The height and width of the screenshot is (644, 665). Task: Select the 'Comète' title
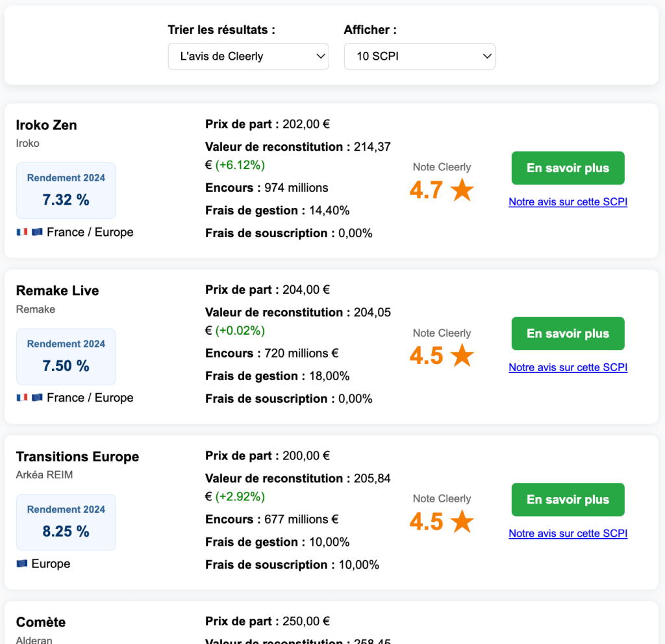pos(41,623)
